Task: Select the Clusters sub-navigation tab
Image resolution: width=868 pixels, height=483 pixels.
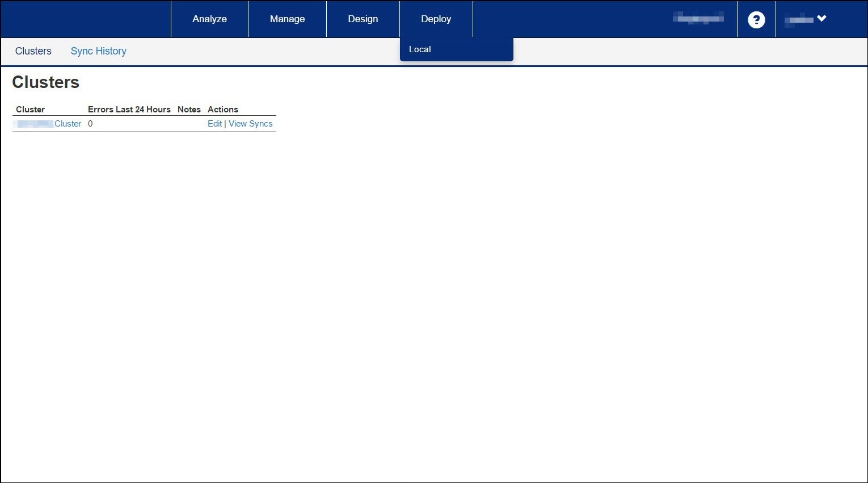Action: coord(33,51)
